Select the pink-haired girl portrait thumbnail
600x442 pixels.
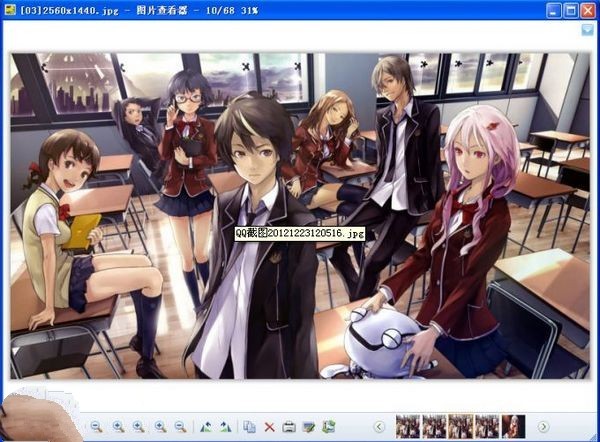click(514, 426)
